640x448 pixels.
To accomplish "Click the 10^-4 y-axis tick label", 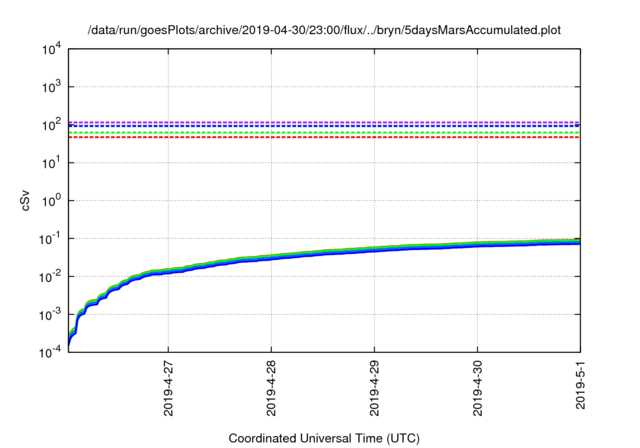I will [49, 352].
